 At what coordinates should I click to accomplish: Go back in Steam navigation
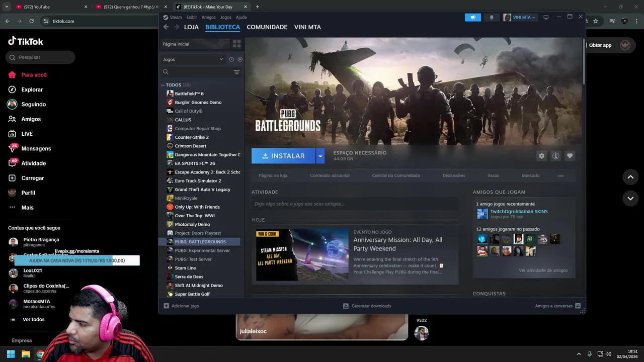tap(166, 27)
